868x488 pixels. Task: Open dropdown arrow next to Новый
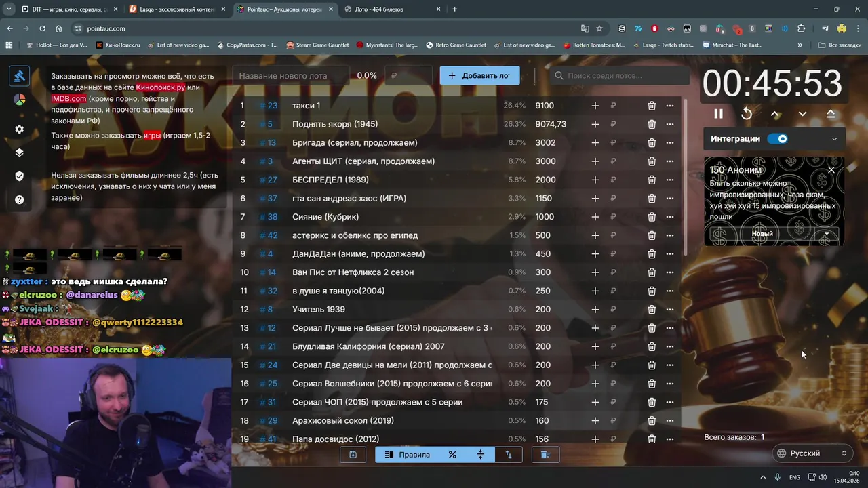tap(826, 234)
